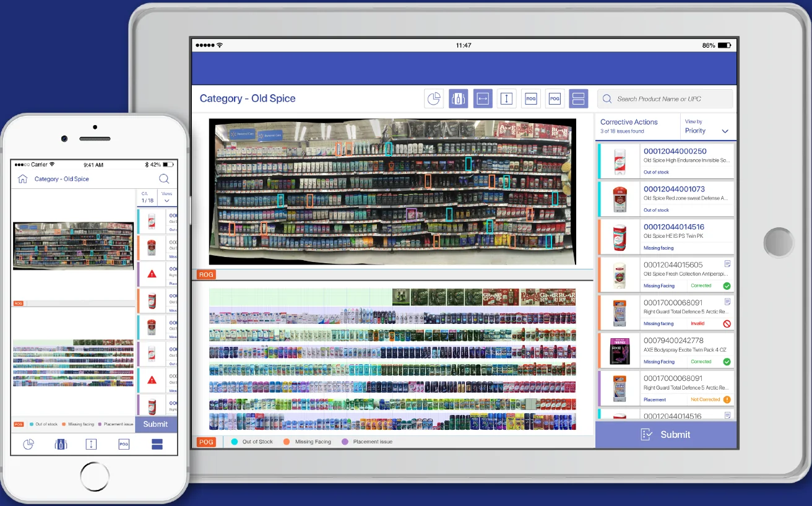Open note icon for 00012044015605
The image size is (812, 506).
728,264
